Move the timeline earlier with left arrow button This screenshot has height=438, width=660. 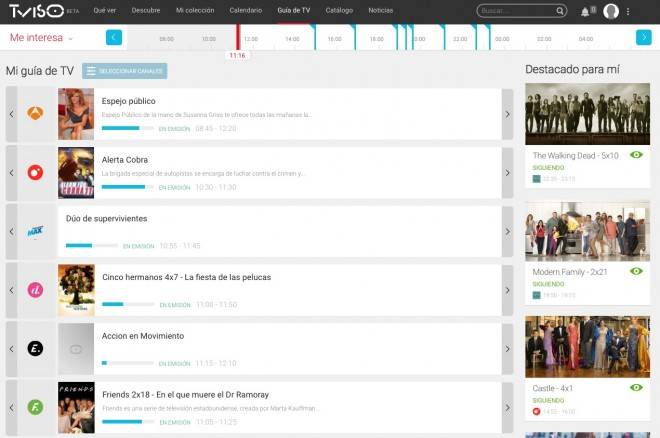click(114, 37)
